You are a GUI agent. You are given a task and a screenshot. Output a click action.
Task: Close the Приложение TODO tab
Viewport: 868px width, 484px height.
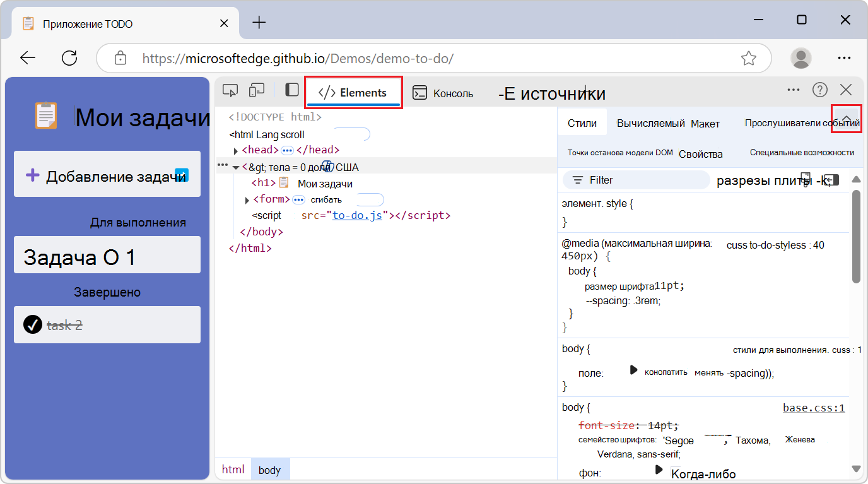(224, 23)
